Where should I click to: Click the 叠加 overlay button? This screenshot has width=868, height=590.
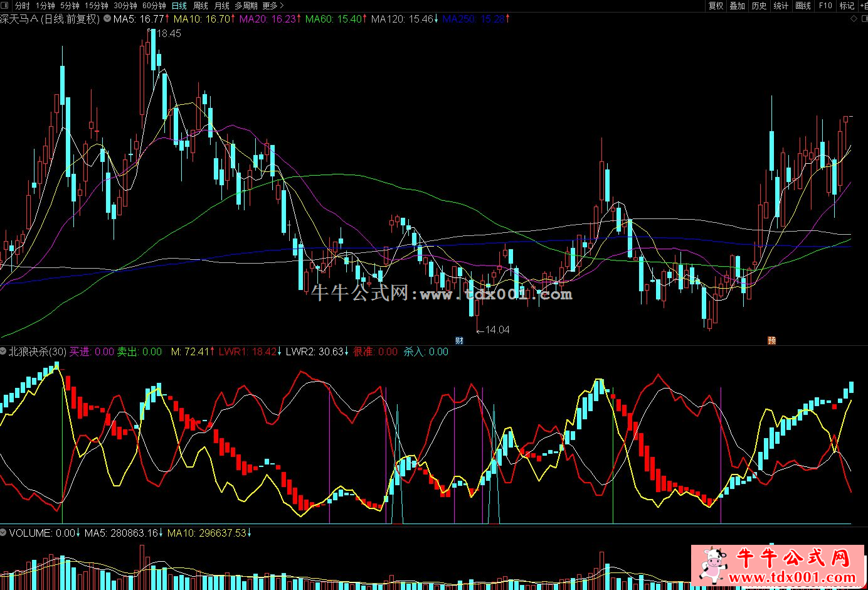(x=738, y=6)
